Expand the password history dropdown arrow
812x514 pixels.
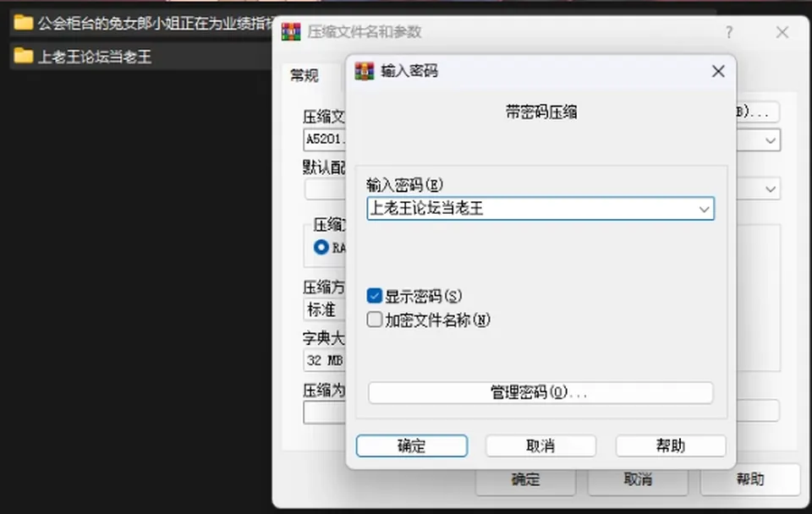coord(704,209)
